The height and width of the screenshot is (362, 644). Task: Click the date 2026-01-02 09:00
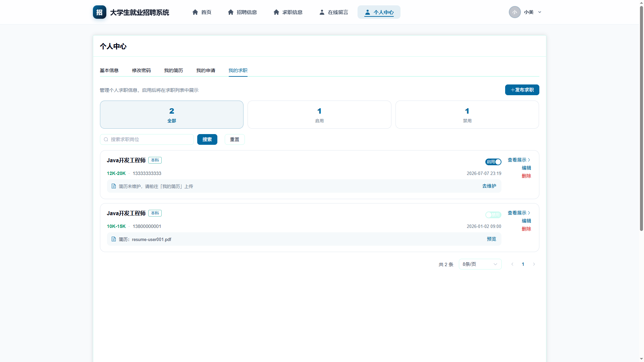(x=484, y=226)
